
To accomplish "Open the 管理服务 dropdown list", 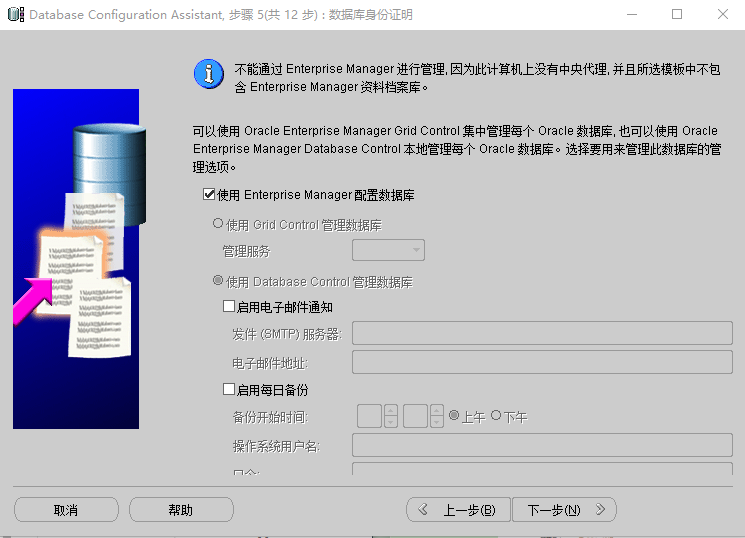I will [388, 250].
